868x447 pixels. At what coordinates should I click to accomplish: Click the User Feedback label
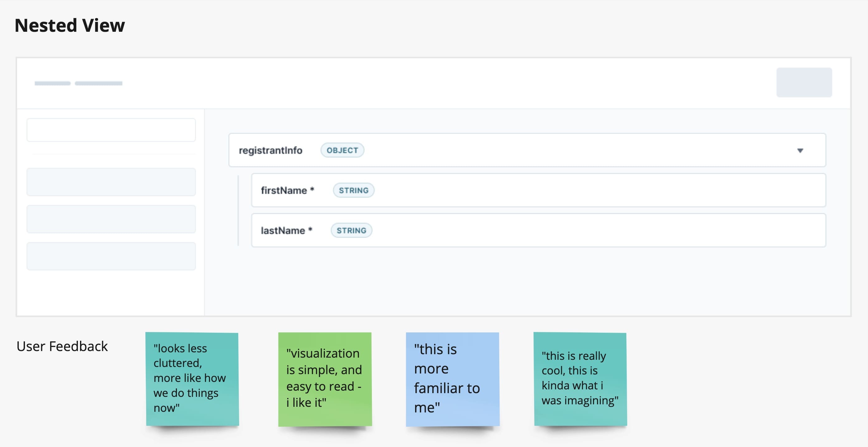coord(62,347)
